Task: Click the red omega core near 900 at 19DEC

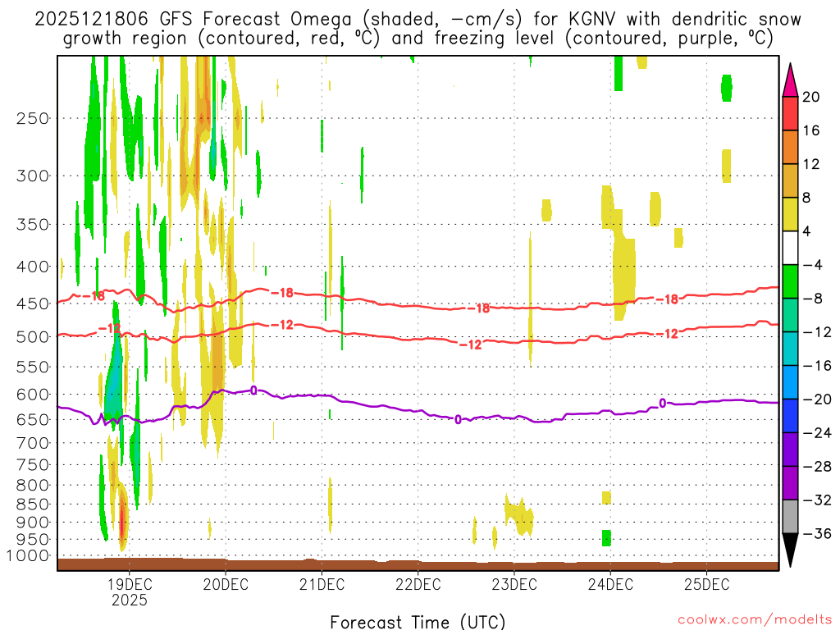Action: point(122,518)
